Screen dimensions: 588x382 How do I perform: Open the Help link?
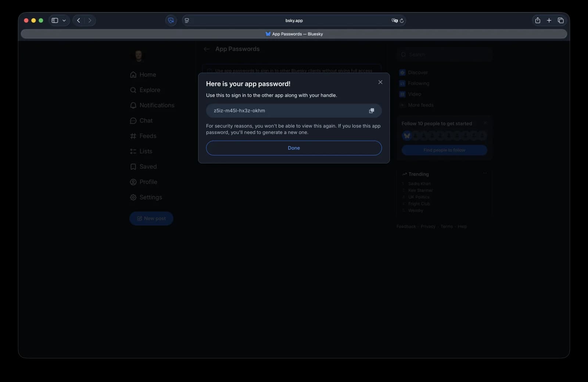coord(462,227)
